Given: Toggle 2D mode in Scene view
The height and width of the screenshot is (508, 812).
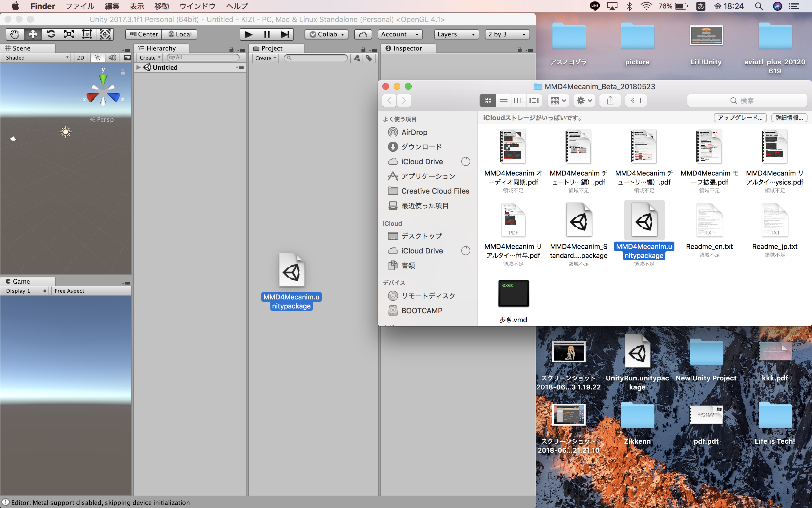Looking at the screenshot, I should [x=81, y=58].
